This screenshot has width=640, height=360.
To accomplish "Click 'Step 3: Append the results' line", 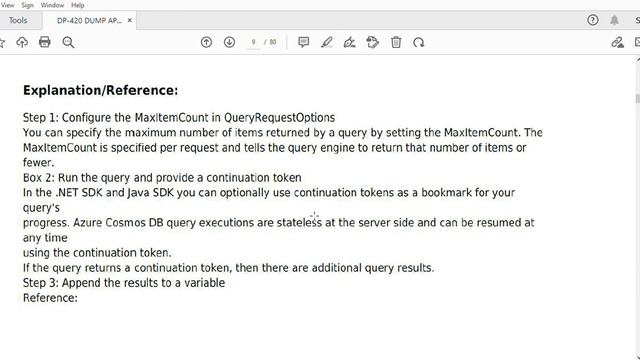I will pos(124,282).
